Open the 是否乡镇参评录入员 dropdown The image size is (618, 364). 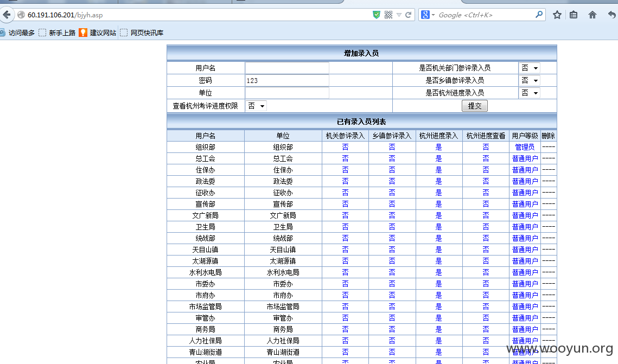[x=530, y=80]
